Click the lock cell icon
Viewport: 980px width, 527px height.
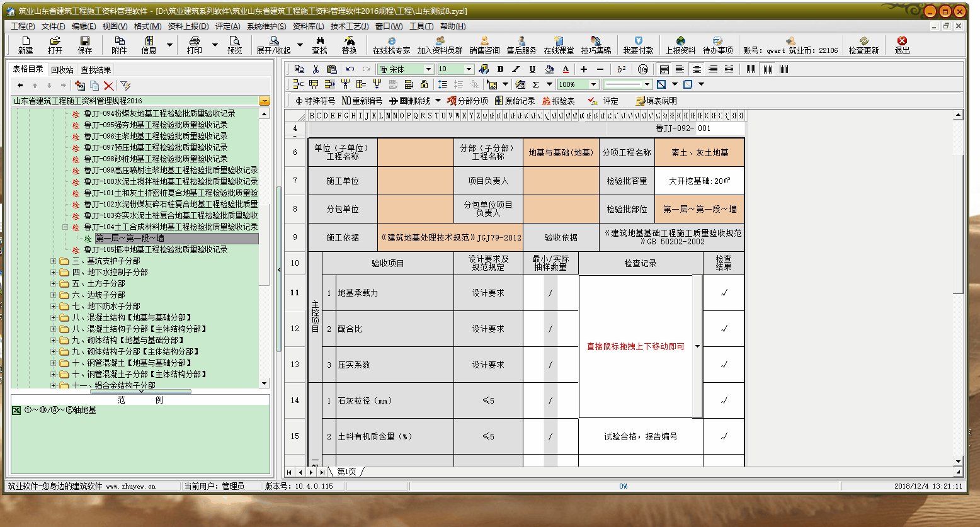(424, 84)
